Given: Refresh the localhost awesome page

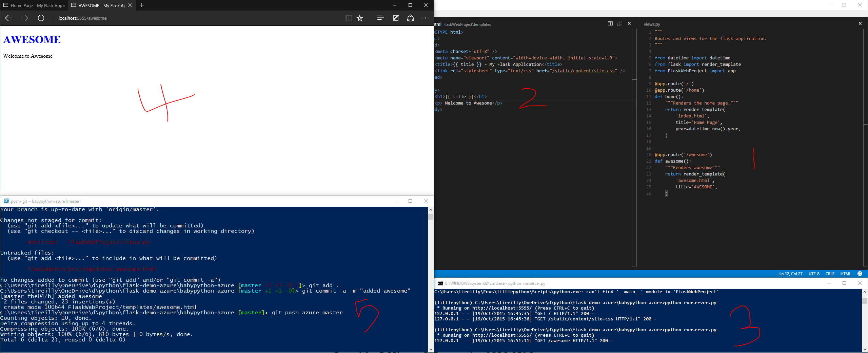Looking at the screenshot, I should 41,18.
